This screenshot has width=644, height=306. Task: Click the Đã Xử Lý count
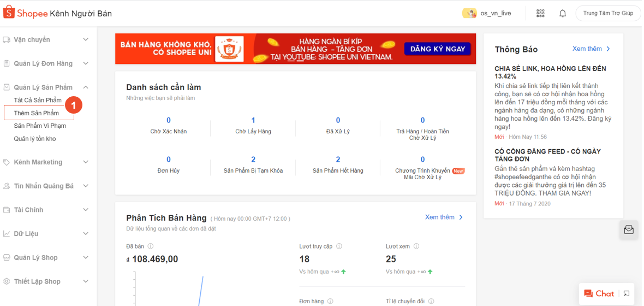coord(338,121)
